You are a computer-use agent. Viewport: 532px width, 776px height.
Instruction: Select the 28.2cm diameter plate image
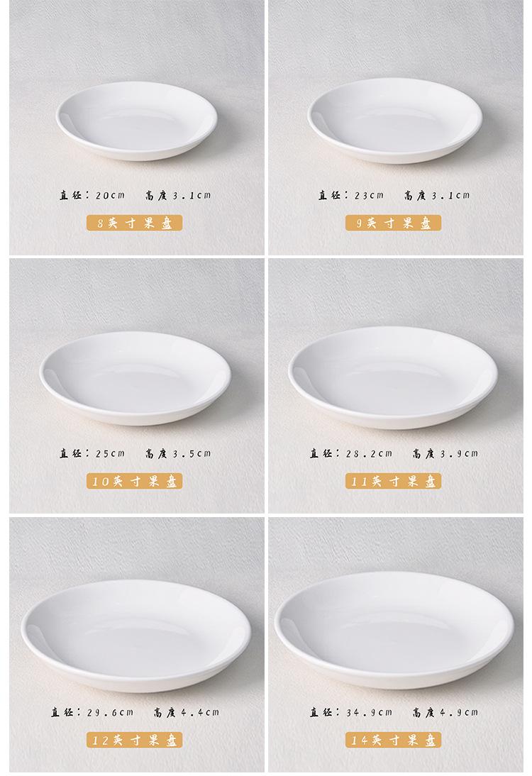(x=393, y=377)
